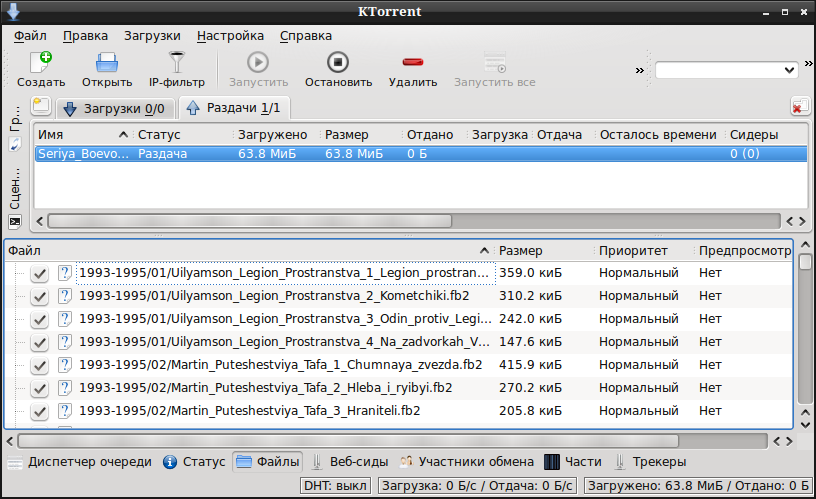Sort files by Файл column header

tap(249, 251)
